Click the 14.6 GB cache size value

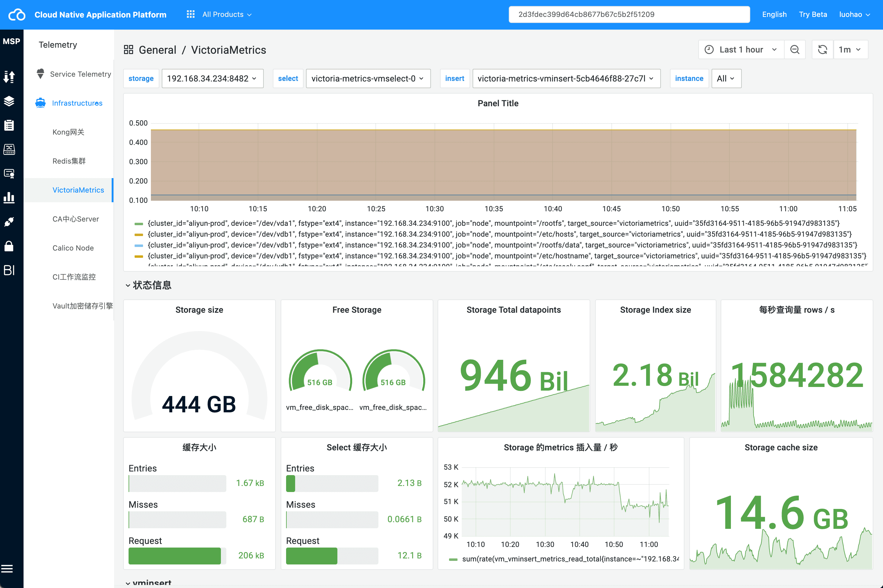[x=782, y=513]
